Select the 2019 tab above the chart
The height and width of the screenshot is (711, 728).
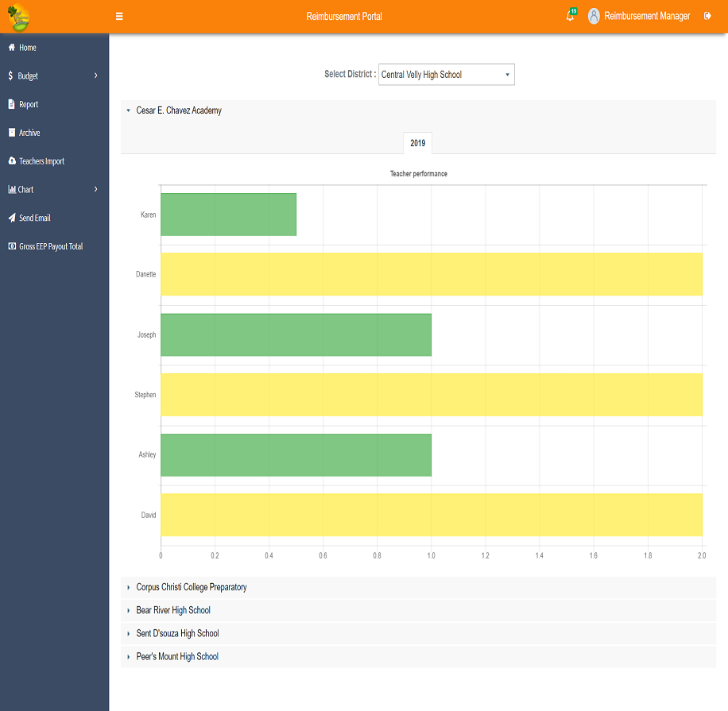tap(417, 143)
